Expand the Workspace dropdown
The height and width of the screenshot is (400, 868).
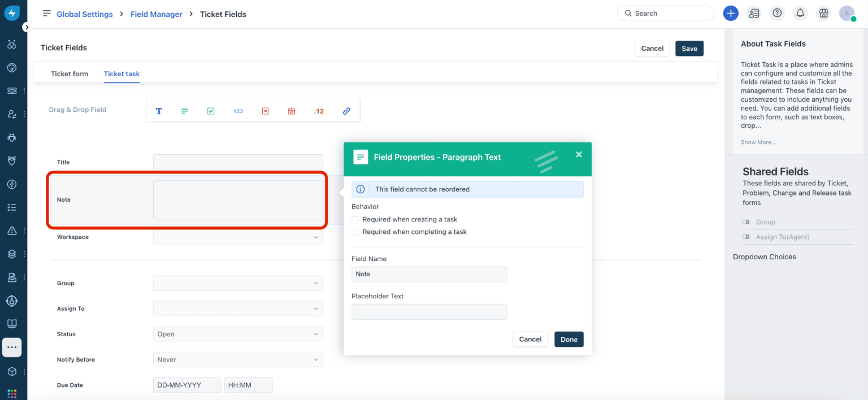point(237,237)
